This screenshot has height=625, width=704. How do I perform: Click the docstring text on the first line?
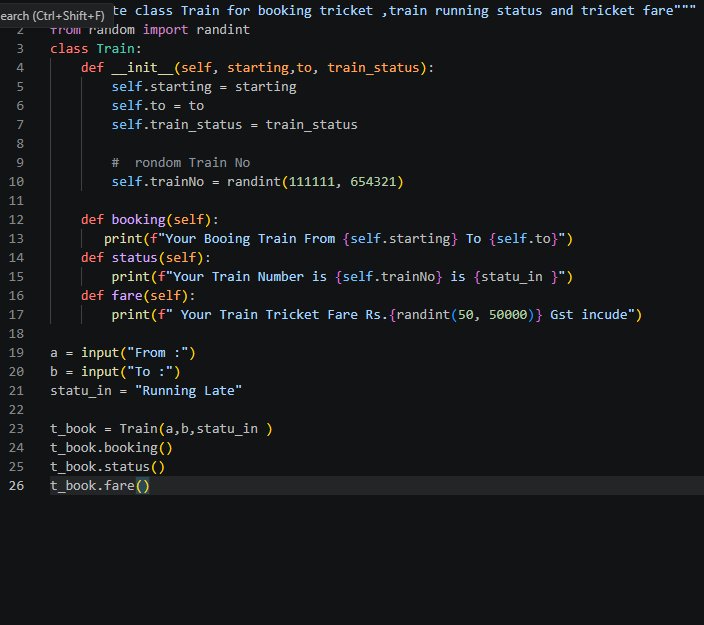[x=404, y=11]
